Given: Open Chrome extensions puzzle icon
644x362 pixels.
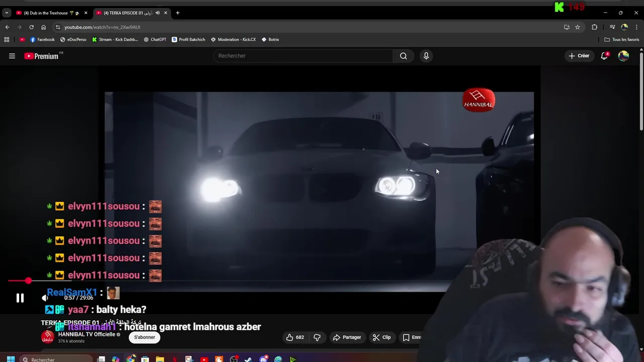Looking at the screenshot, I should 595,27.
